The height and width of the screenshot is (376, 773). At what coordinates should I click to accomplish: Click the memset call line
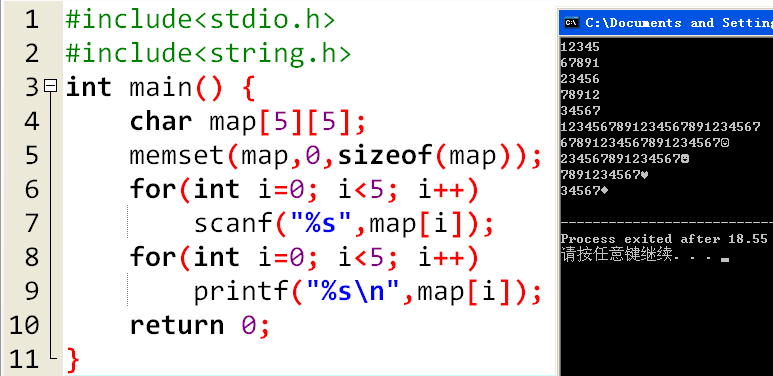[x=336, y=156]
